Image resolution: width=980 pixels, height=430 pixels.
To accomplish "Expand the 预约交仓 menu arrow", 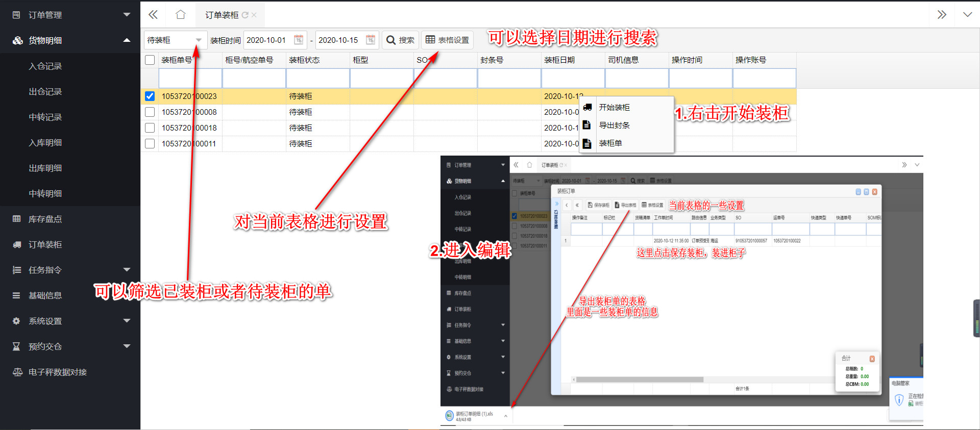I will click(127, 346).
